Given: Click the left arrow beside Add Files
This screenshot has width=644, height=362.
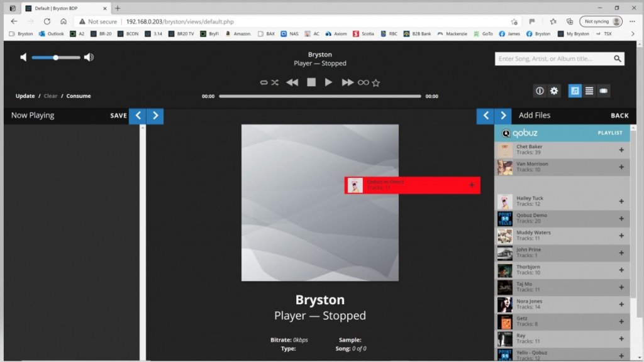Looking at the screenshot, I should click(x=486, y=116).
